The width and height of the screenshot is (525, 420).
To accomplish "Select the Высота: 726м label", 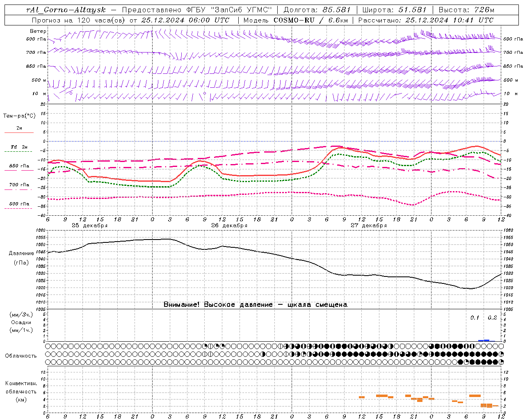I will coord(466,10).
